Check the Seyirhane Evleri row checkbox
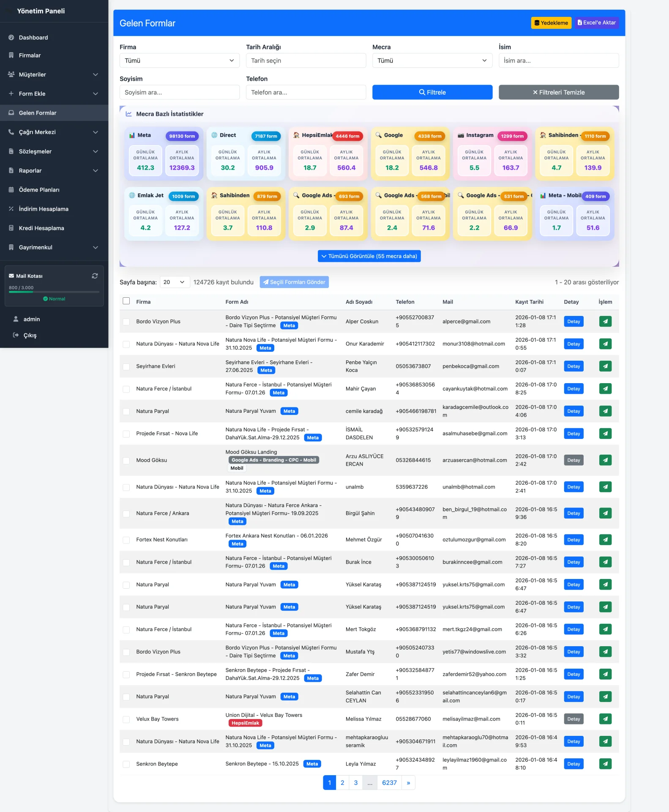669x812 pixels. click(x=126, y=367)
